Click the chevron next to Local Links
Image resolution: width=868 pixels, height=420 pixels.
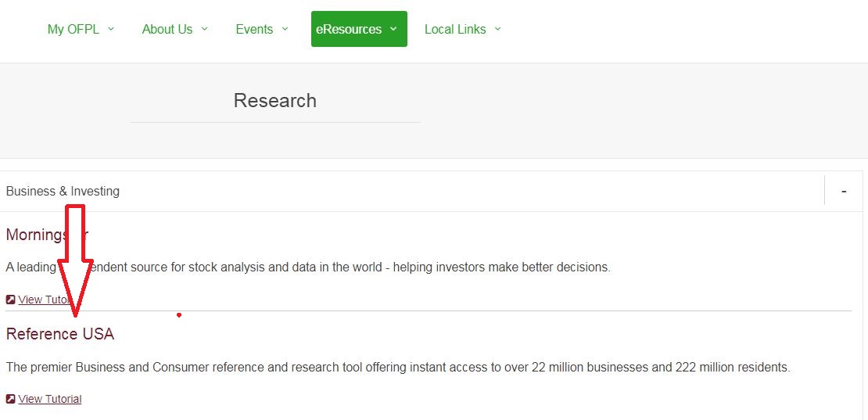pos(497,29)
